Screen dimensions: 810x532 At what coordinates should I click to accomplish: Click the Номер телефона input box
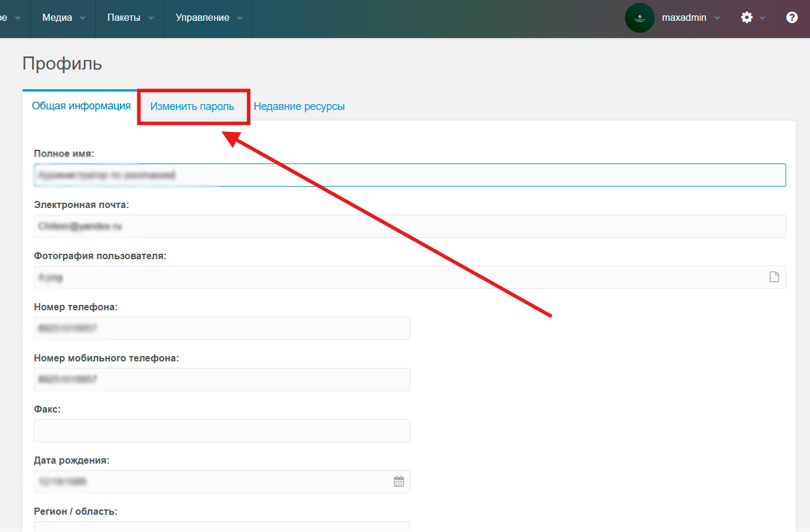pyautogui.click(x=222, y=328)
